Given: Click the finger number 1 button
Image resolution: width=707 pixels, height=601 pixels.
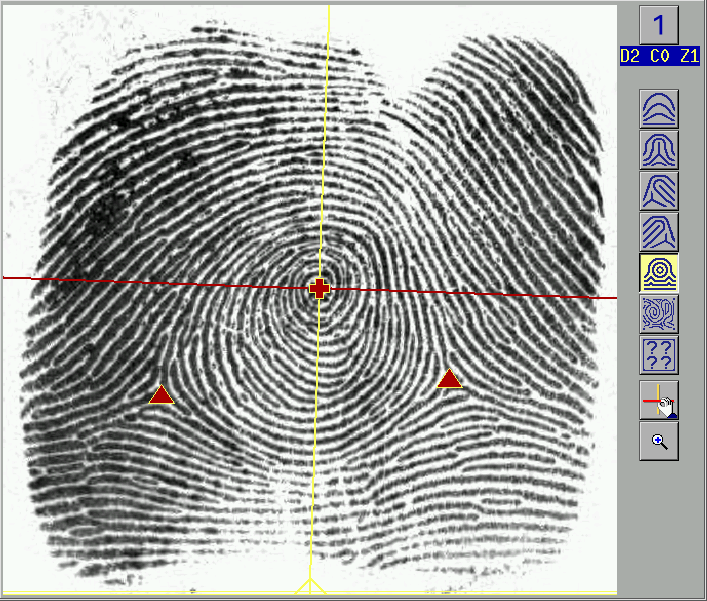Looking at the screenshot, I should [659, 25].
